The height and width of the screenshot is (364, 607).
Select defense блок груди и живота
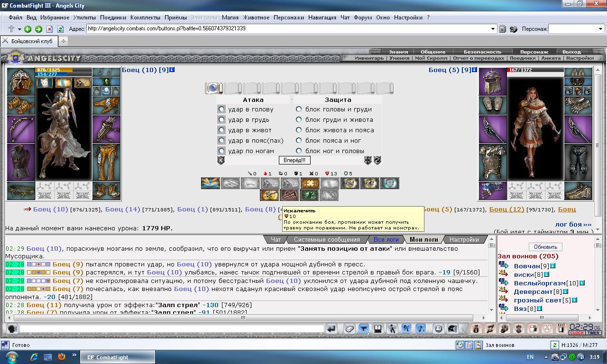tap(299, 119)
